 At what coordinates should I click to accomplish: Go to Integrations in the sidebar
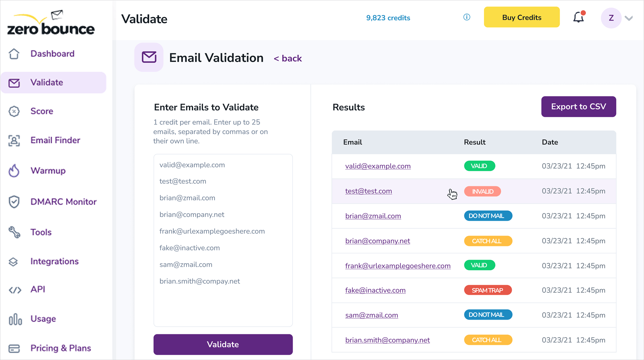[54, 261]
